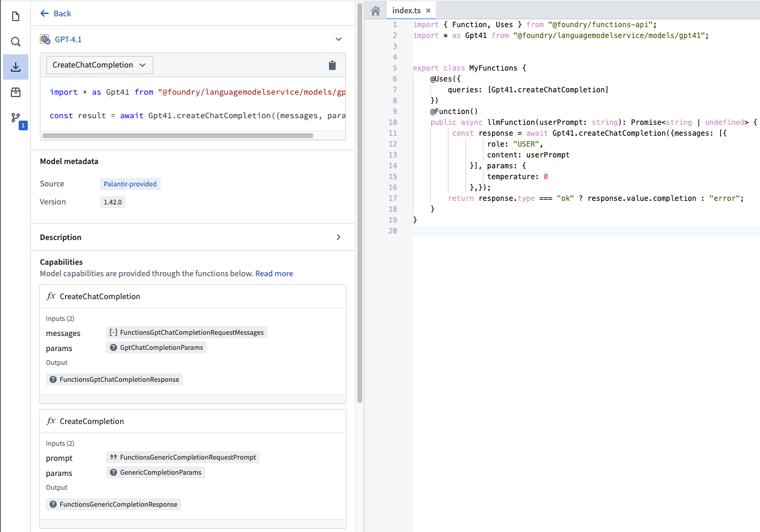
Task: Click the empty line 20 in editor
Action: pyautogui.click(x=586, y=231)
